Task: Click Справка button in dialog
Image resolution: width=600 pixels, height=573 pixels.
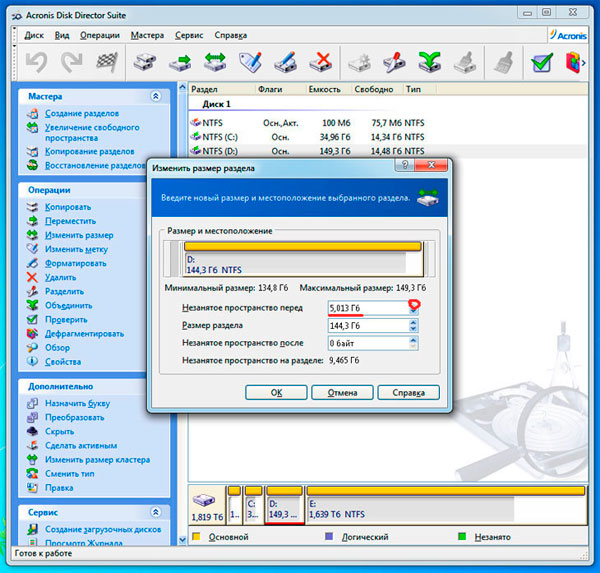Action: coord(408,393)
